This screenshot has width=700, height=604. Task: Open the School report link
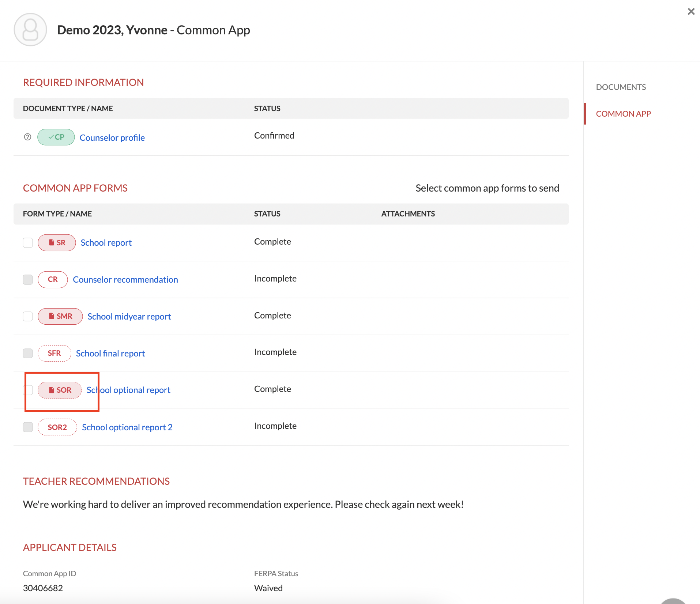106,243
